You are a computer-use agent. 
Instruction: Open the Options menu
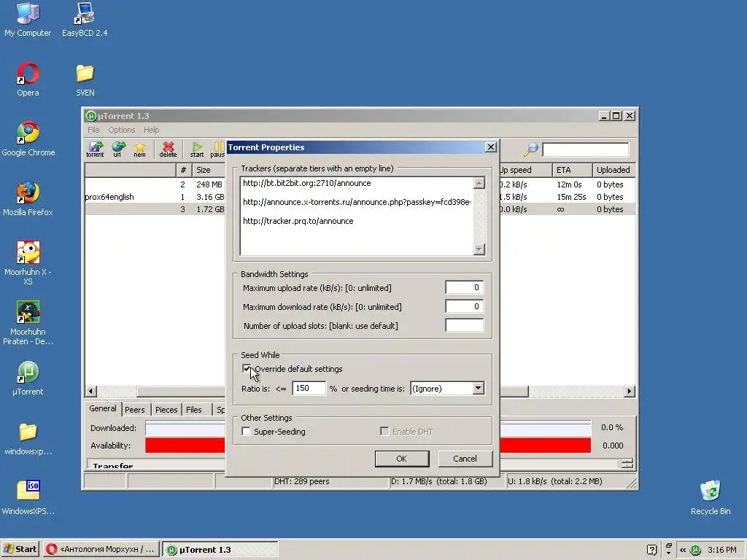tap(122, 130)
